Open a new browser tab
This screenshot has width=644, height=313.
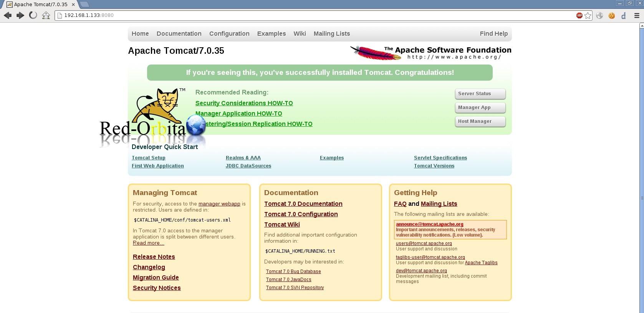point(84,4)
